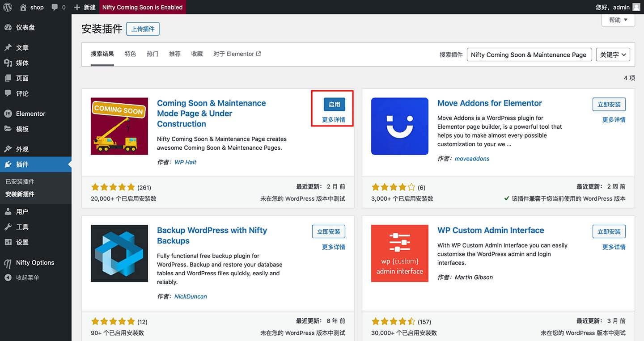The height and width of the screenshot is (341, 644).
Task: Click the 工具 wrench icon
Action: coord(8,227)
